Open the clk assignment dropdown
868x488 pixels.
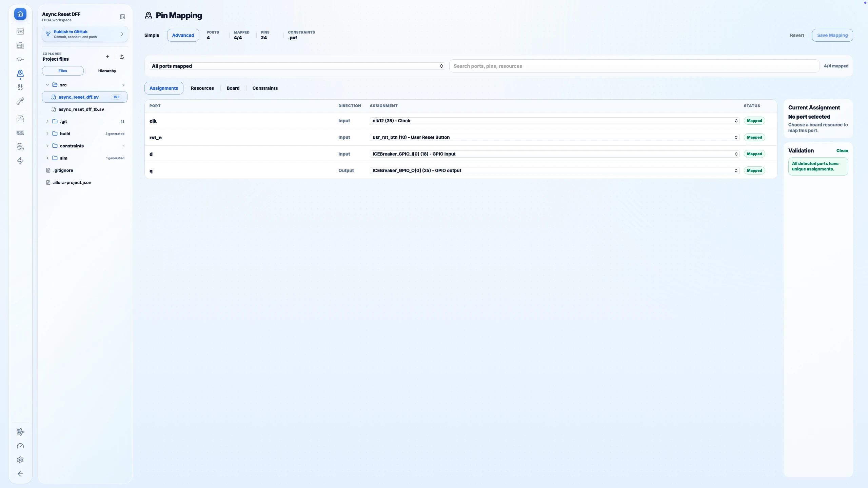click(555, 121)
